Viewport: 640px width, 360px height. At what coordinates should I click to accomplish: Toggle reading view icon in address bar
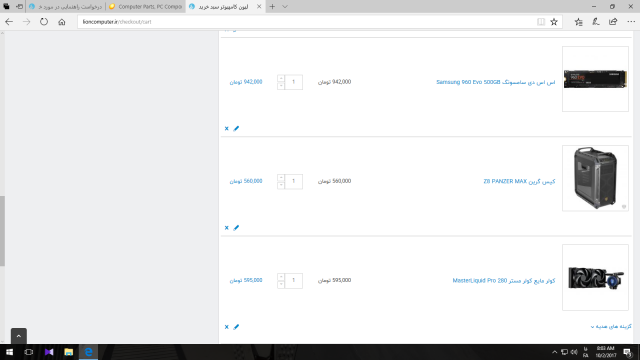[x=540, y=22]
